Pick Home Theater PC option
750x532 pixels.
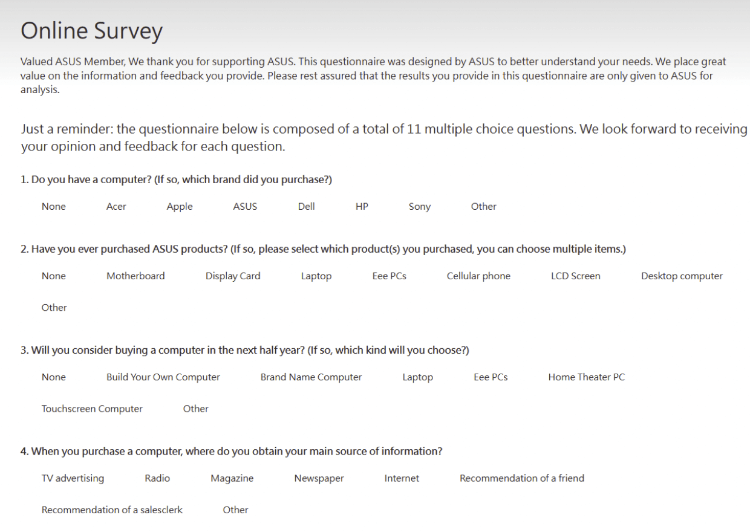[586, 377]
